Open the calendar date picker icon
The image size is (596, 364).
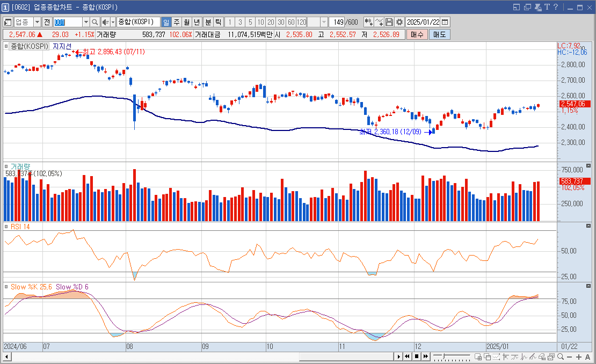[x=445, y=22]
